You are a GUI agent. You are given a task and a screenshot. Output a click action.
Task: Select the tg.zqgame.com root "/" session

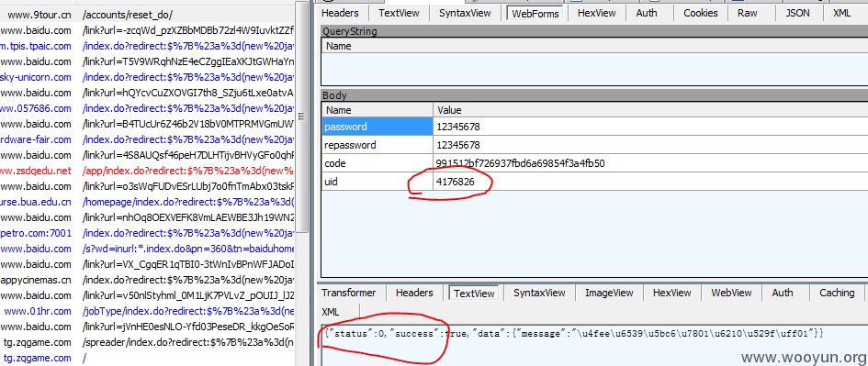147,358
